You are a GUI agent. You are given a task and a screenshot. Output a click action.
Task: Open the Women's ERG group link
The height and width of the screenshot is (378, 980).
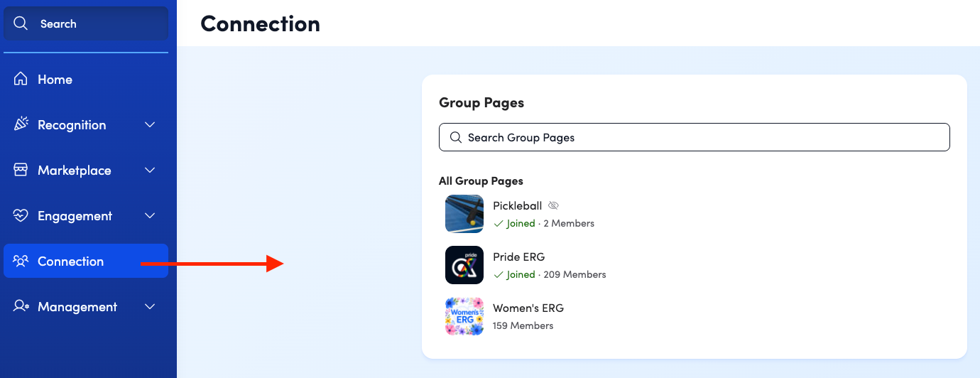528,308
